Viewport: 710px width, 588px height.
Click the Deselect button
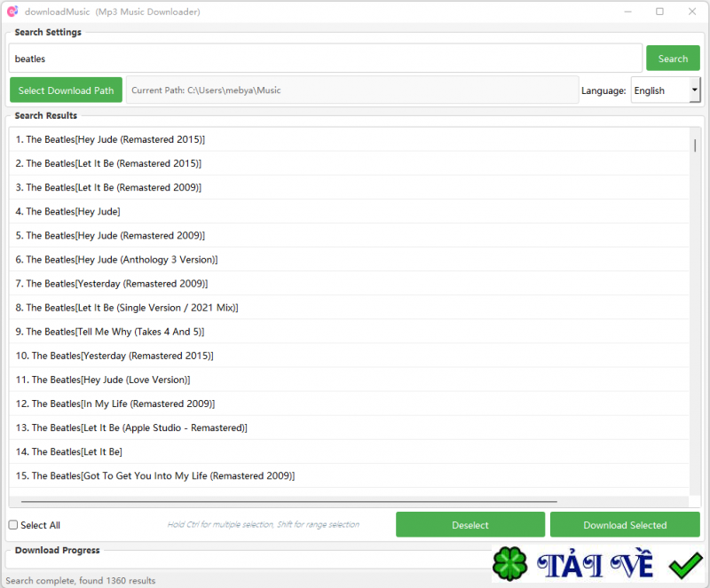click(x=470, y=525)
